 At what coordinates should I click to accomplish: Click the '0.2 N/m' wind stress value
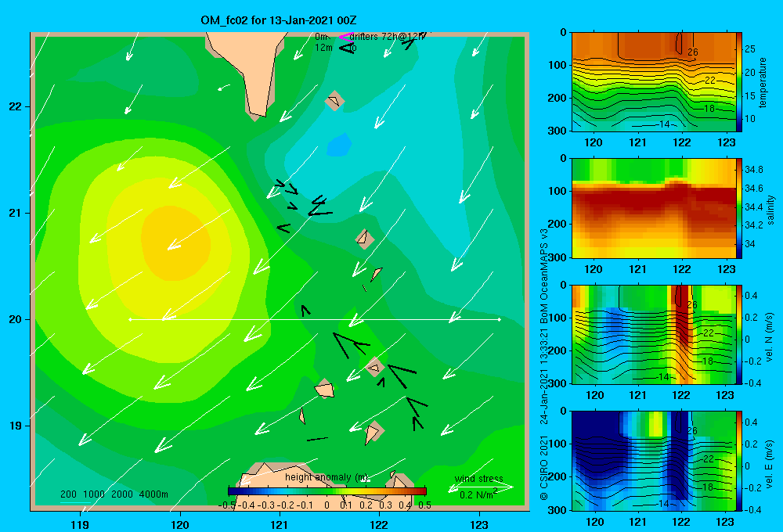coord(476,494)
